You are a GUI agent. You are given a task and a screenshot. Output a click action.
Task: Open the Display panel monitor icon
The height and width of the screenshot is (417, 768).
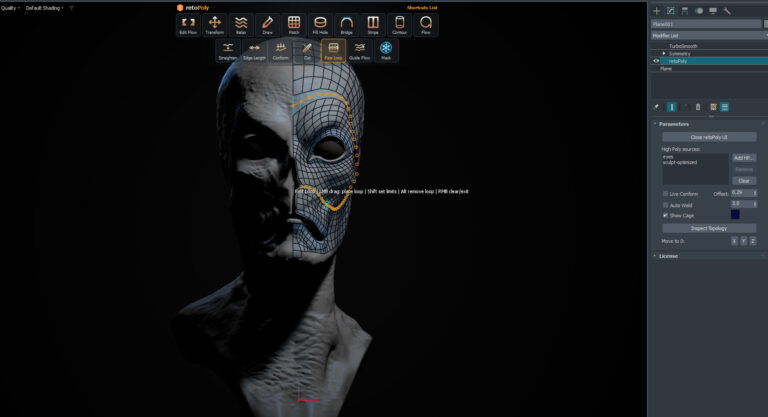click(713, 11)
